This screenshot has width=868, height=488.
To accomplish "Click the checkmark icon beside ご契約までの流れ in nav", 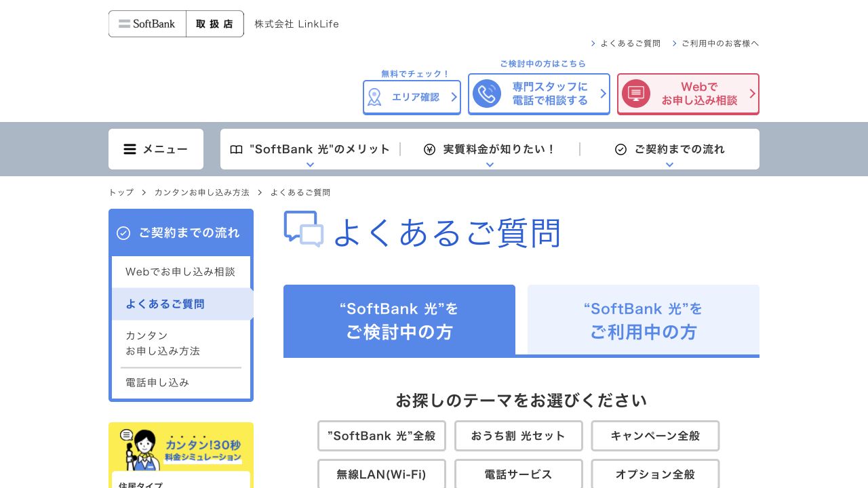I will coord(620,149).
